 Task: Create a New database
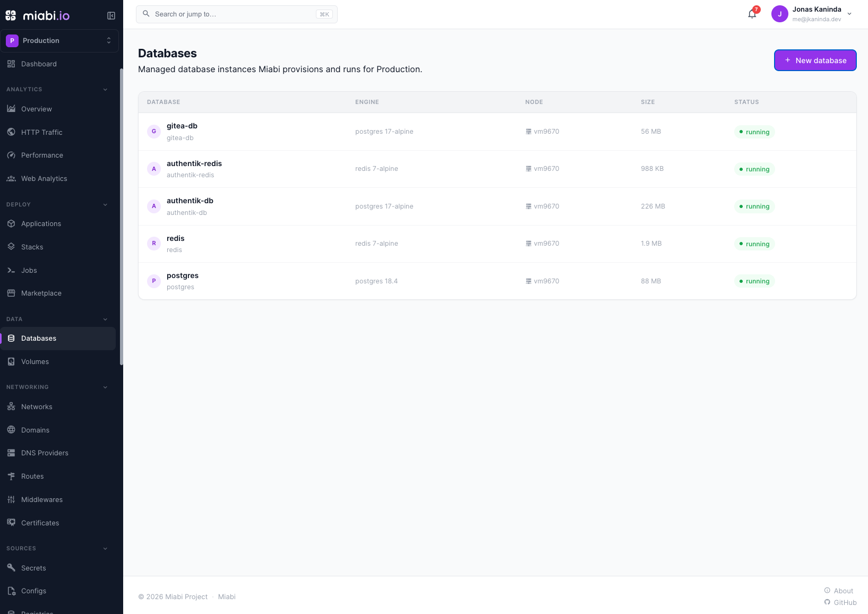[x=815, y=60]
